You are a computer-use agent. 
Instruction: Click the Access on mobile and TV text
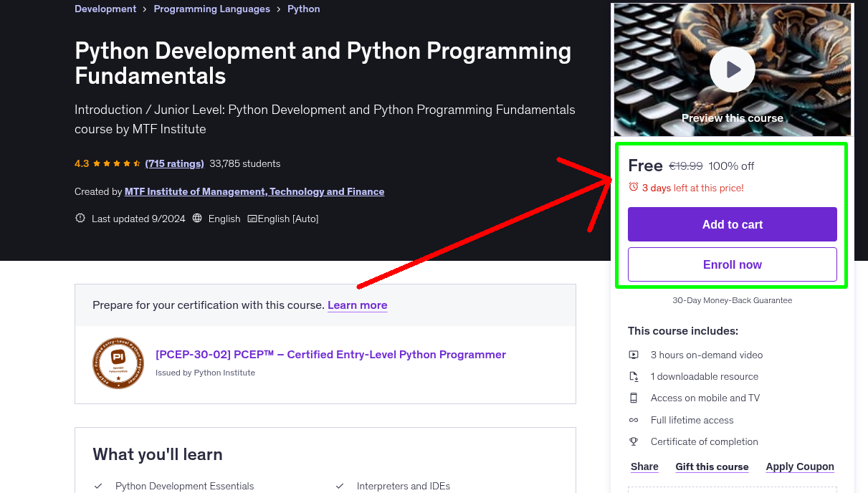705,398
